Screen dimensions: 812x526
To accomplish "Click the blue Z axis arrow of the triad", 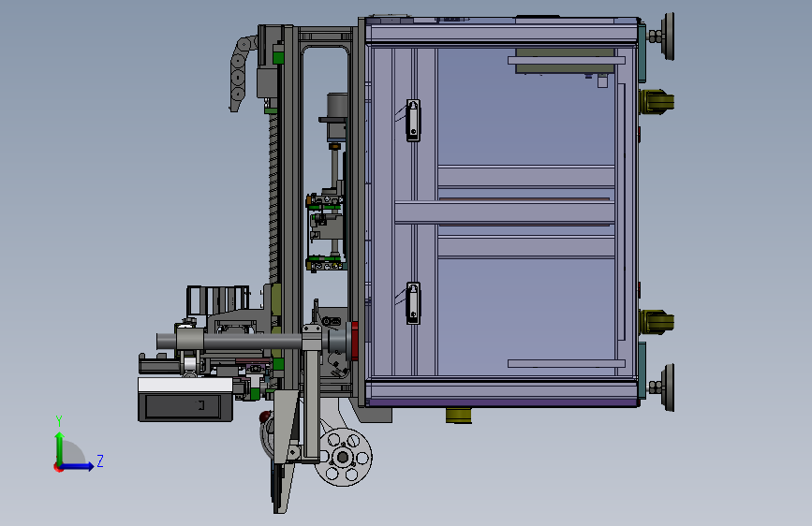I will (78, 466).
